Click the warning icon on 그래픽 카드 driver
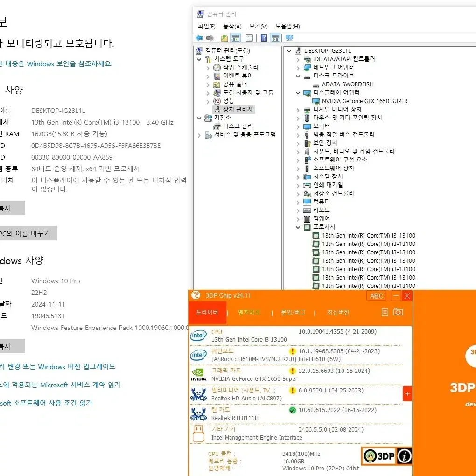Image resolution: width=476 pixels, height=476 pixels. pyautogui.click(x=292, y=371)
